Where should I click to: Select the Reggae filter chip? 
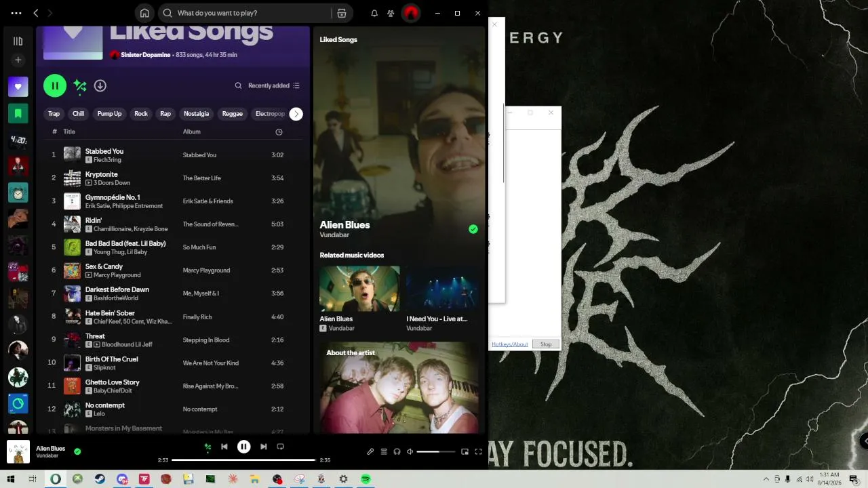pyautogui.click(x=233, y=114)
